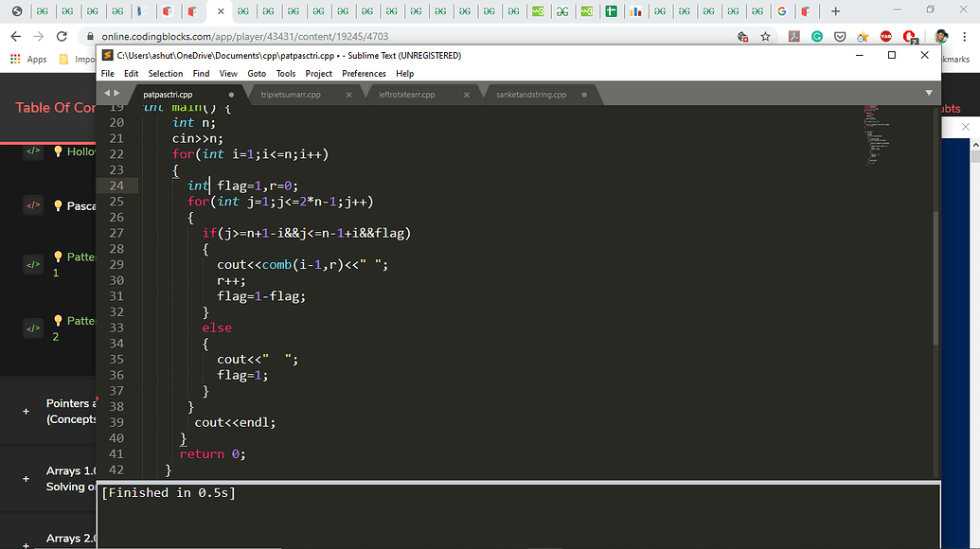Toggle the bookmark star for this page
980x549 pixels.
766,36
